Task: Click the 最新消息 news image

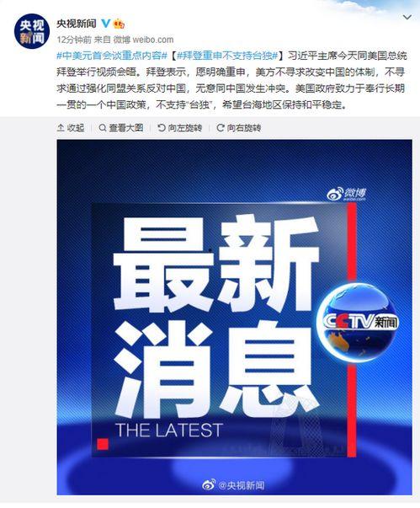Action: [235, 317]
